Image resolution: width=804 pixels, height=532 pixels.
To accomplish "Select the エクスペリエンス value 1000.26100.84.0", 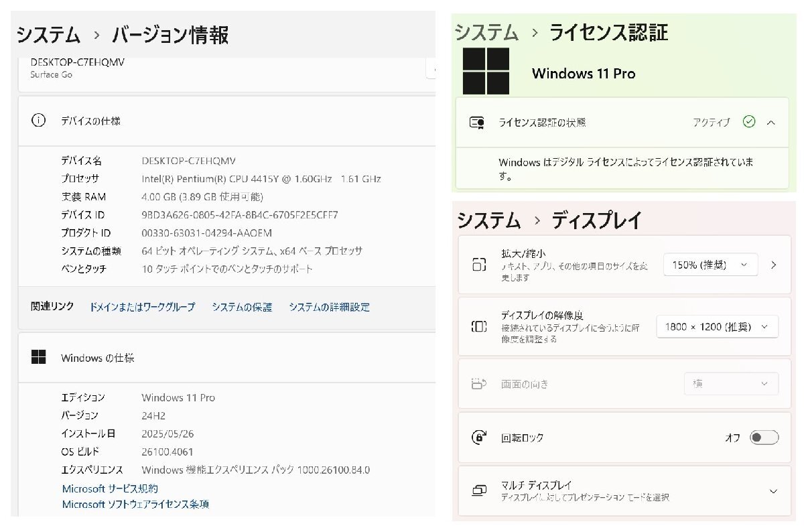I will (x=256, y=470).
